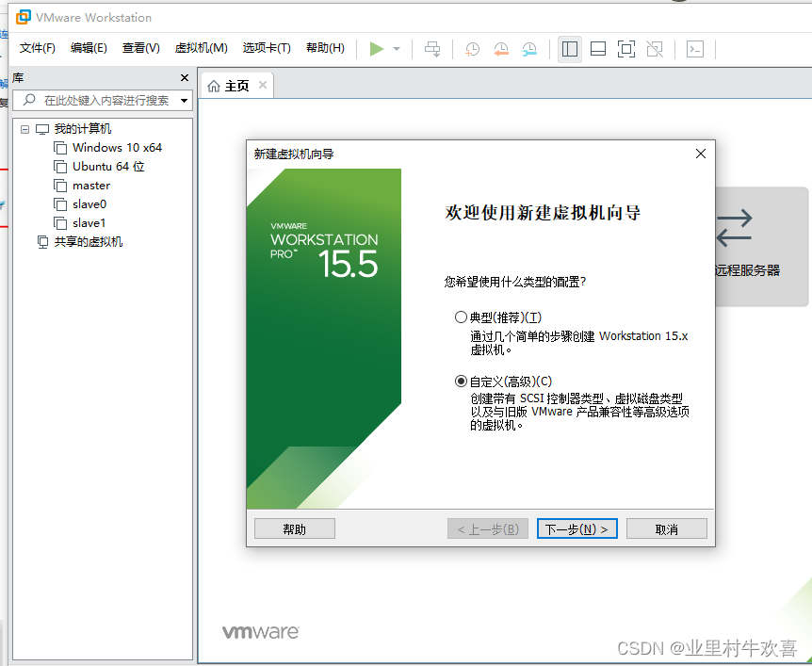Screen dimensions: 812x666
Task: Open the 帮助(H) menu
Action: tap(325, 48)
